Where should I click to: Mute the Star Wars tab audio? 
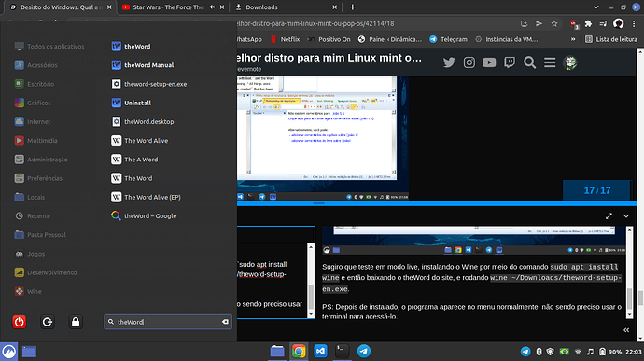pyautogui.click(x=212, y=7)
